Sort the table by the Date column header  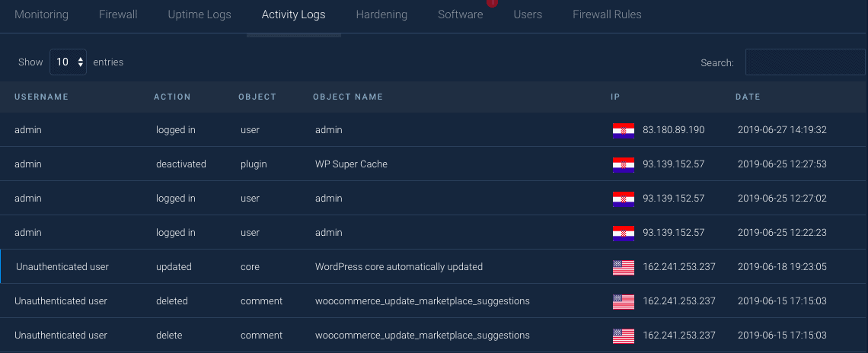tap(748, 97)
